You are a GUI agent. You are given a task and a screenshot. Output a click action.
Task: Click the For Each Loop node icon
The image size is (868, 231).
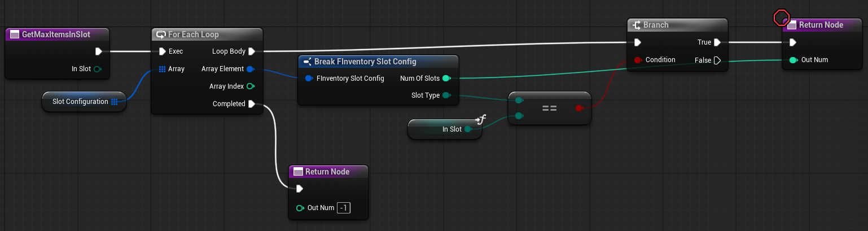coord(161,35)
